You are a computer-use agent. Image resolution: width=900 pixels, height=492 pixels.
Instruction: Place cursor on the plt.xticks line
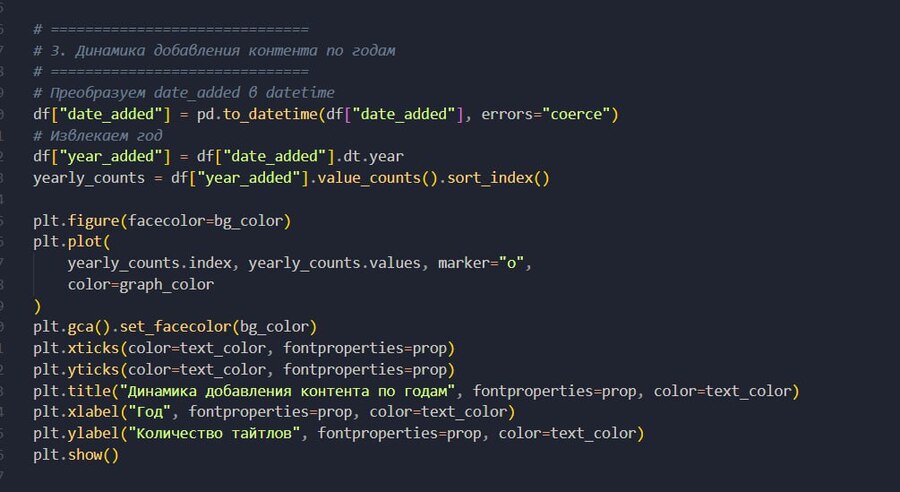pos(244,348)
